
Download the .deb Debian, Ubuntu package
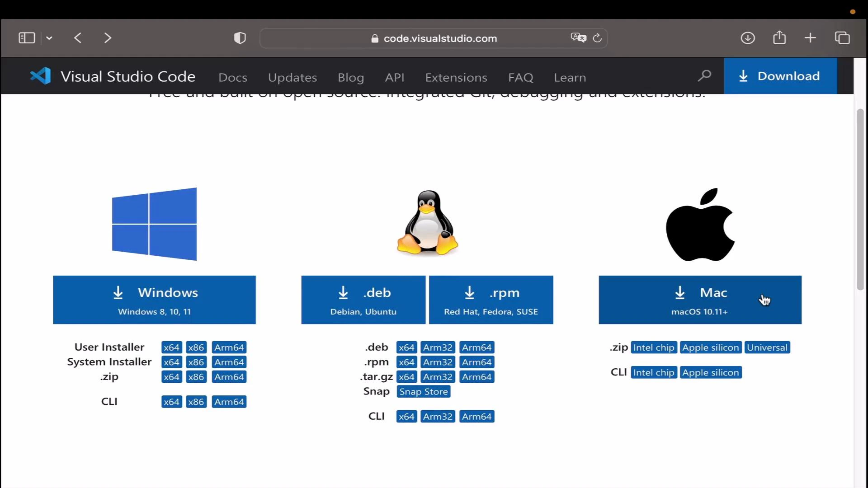363,300
